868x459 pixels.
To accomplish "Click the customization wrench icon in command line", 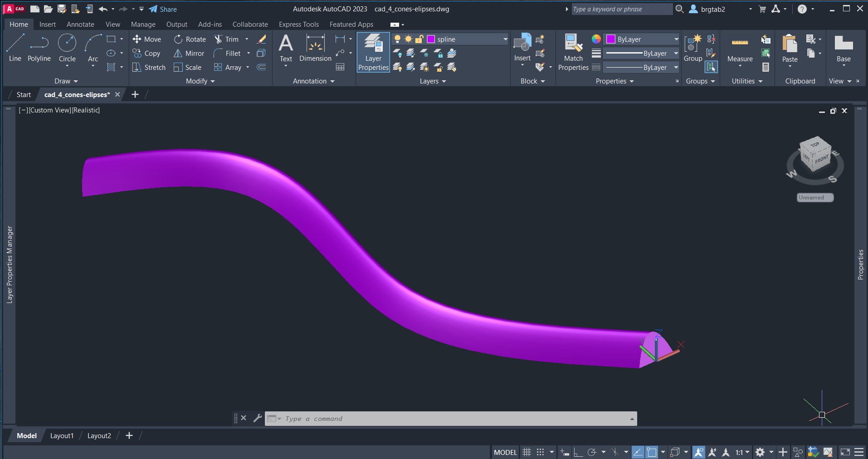I will coord(257,418).
